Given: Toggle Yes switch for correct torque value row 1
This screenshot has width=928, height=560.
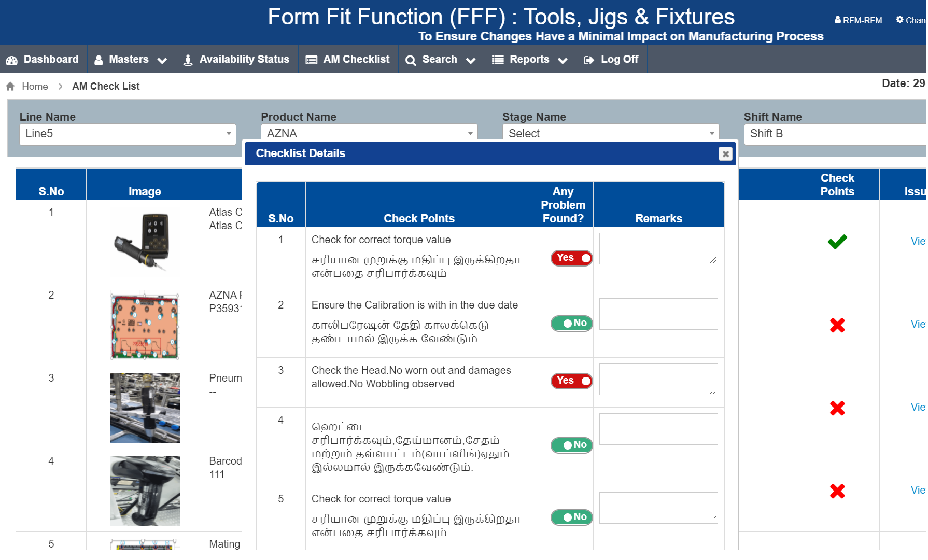Looking at the screenshot, I should (x=571, y=258).
